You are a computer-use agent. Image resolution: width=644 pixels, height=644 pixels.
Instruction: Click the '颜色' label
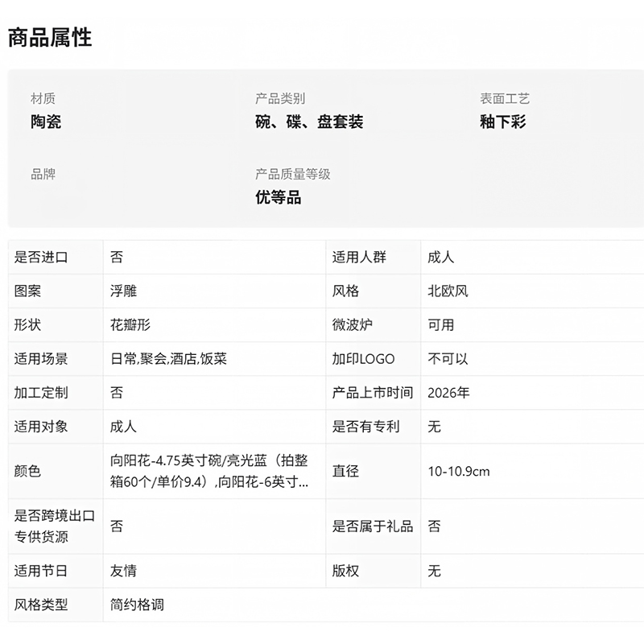pos(27,471)
